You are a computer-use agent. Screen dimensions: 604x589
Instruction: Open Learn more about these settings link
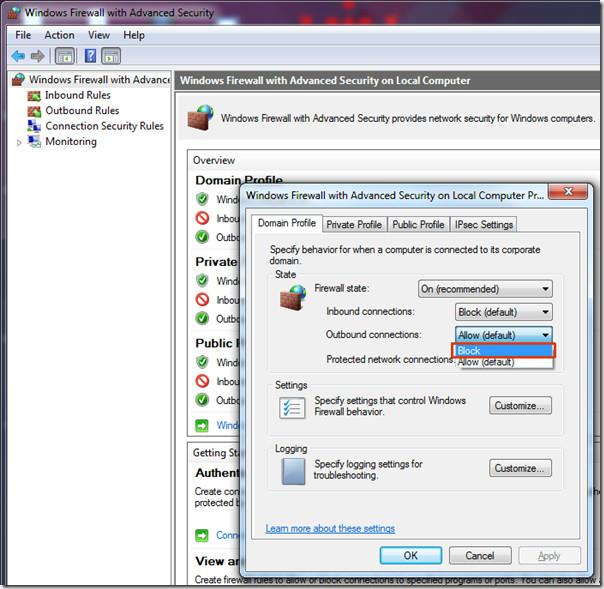(330, 529)
